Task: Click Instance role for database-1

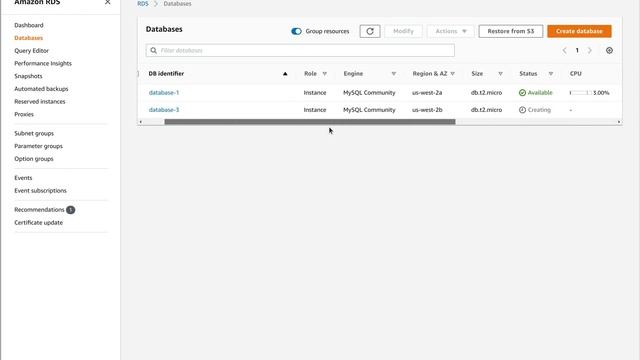Action: 315,93
